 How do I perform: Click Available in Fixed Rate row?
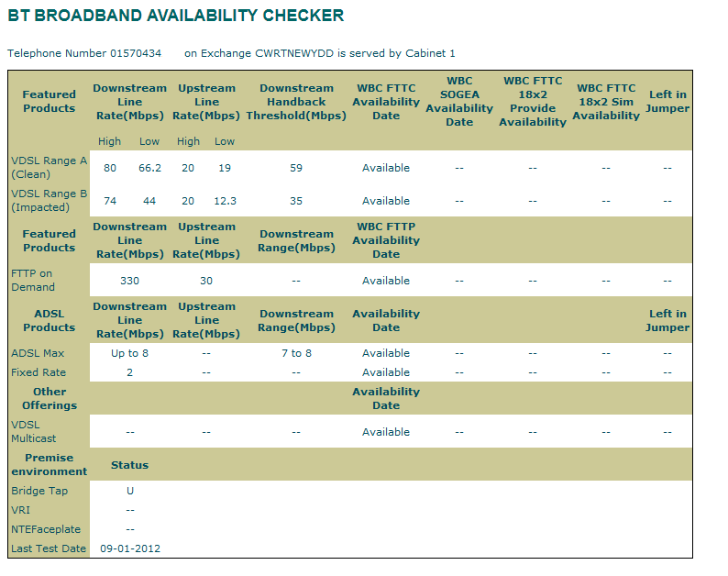coord(386,372)
